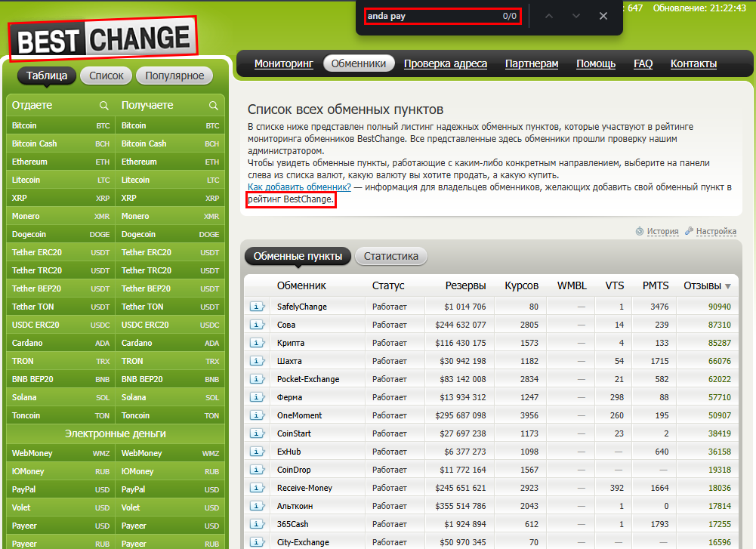756x549 pixels.
Task: Open the info icon for SafelyChange
Action: click(258, 307)
